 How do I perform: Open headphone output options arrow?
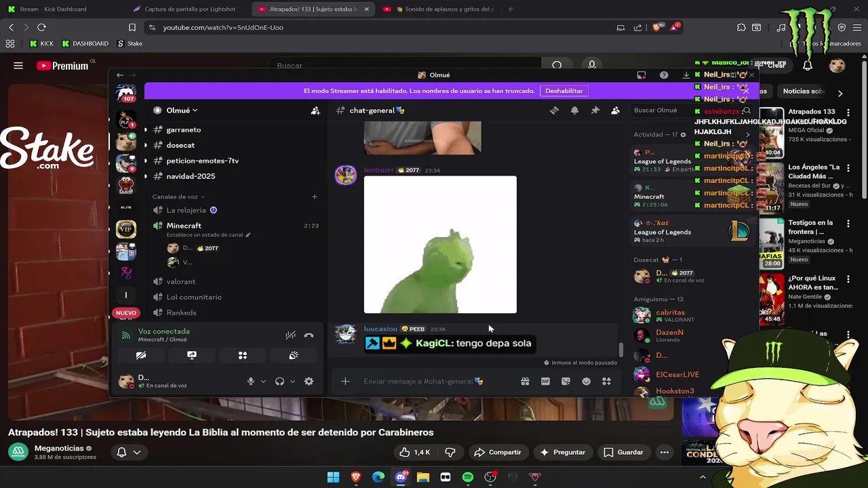tap(292, 382)
